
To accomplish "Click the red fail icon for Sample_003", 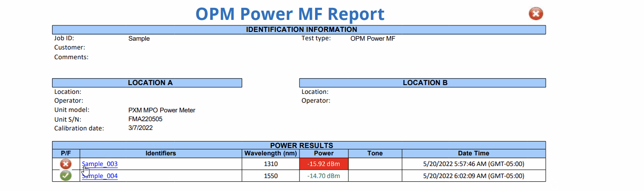I will coord(66,164).
